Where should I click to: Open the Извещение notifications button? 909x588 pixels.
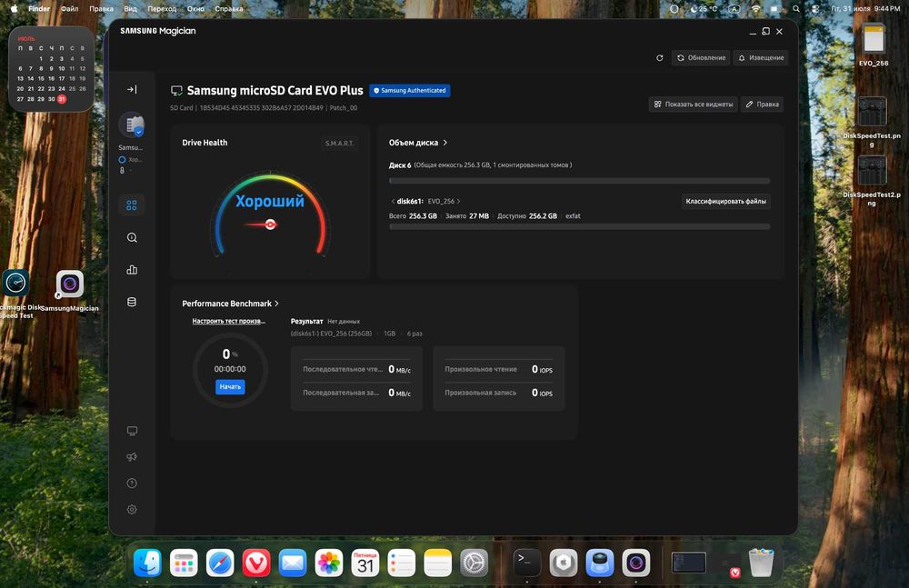pos(761,58)
